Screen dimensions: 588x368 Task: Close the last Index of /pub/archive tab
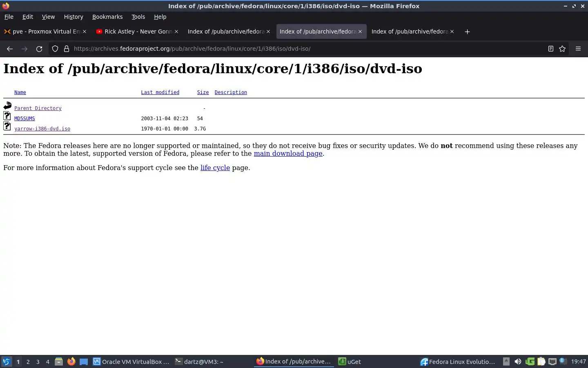(x=452, y=31)
